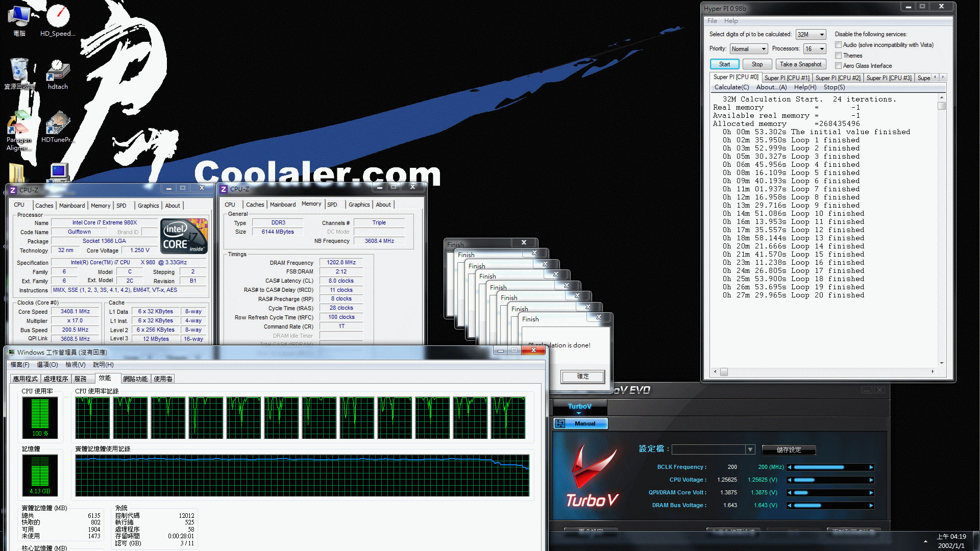Toggle the Themes checkbox in Hyper PI

[x=838, y=55]
